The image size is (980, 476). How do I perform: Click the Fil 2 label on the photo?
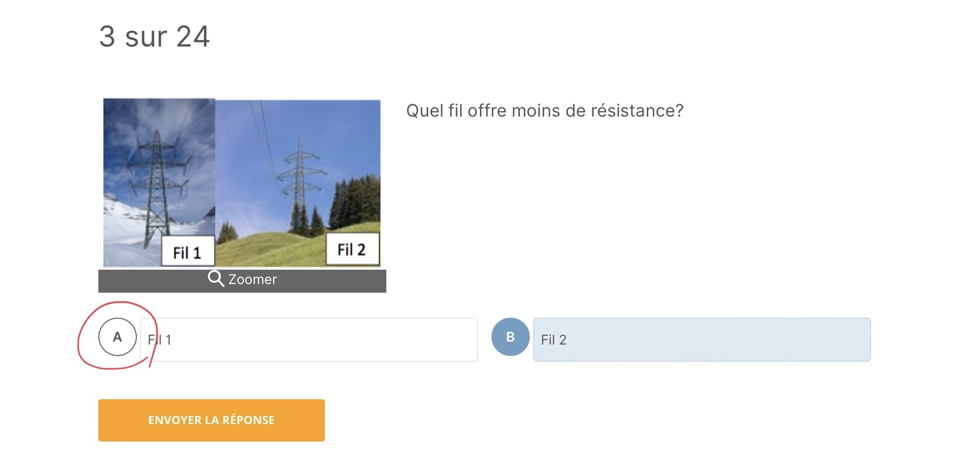352,250
